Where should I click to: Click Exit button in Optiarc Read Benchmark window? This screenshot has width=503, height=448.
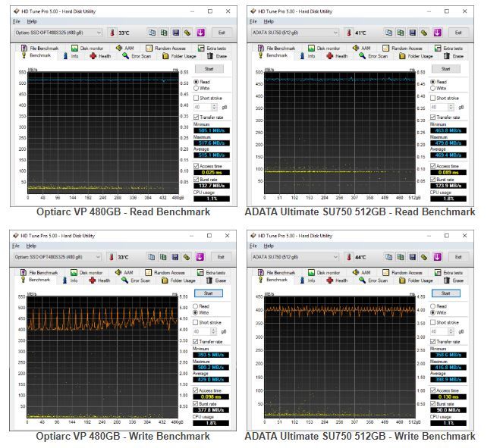[222, 33]
